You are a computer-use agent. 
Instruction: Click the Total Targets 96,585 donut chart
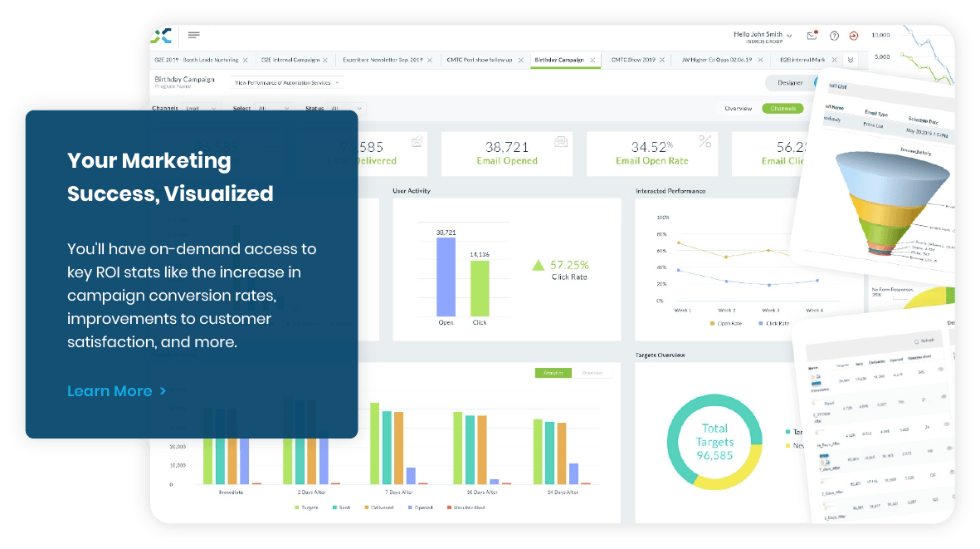[714, 442]
